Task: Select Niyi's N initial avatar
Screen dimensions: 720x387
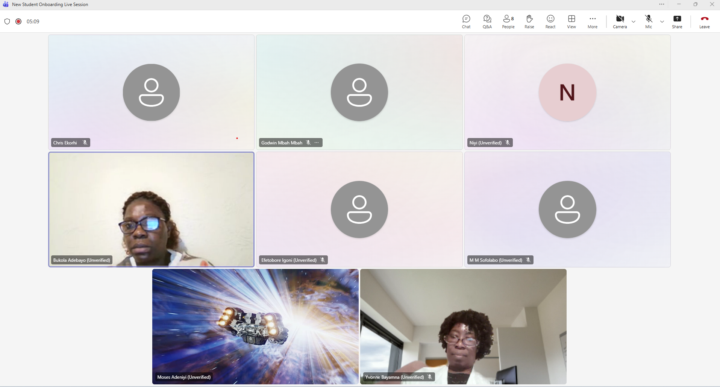Action: coord(567,92)
